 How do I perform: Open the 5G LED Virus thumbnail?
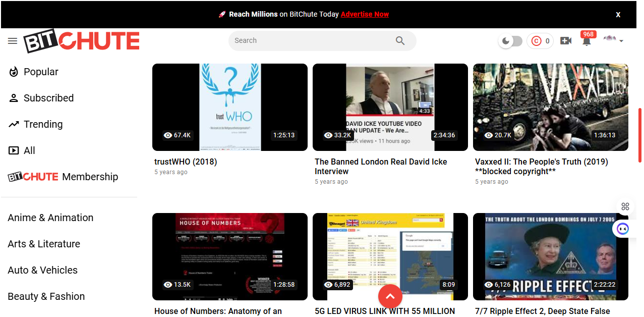tap(390, 256)
